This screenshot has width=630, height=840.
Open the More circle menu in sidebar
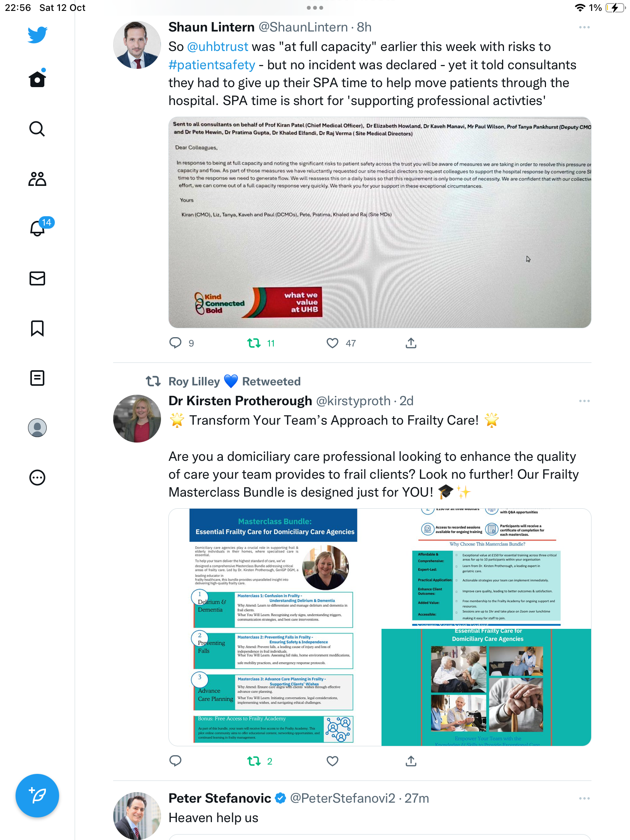(37, 478)
